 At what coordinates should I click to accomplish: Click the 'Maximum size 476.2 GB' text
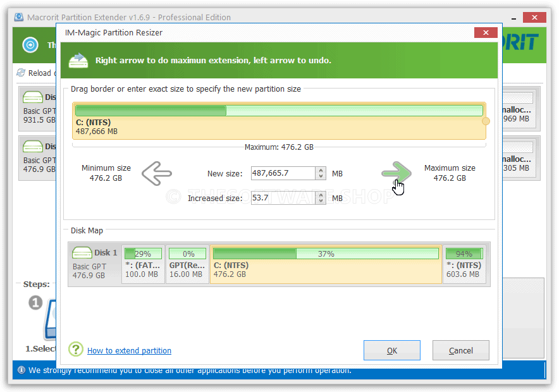click(450, 173)
